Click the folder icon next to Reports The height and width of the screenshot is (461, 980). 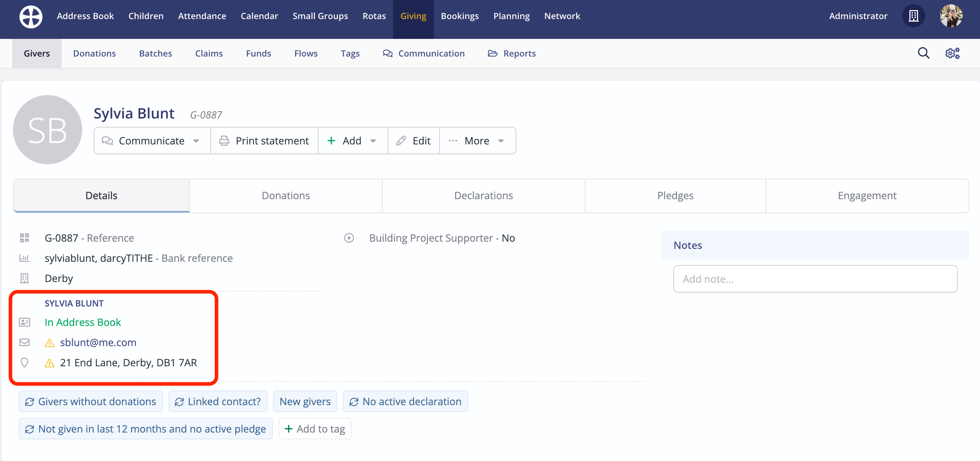492,53
